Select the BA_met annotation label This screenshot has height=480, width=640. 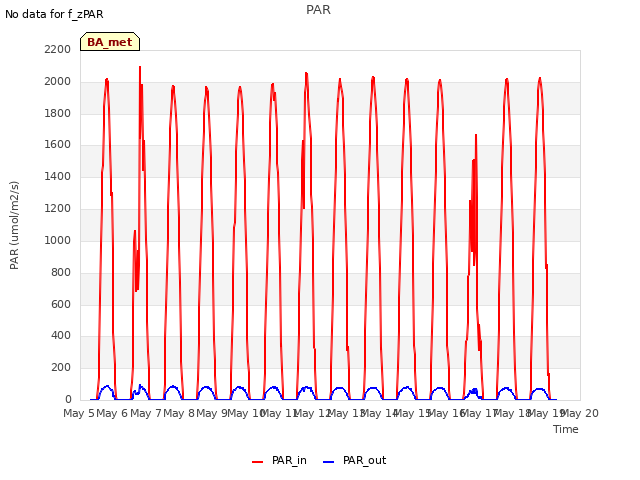pos(110,42)
